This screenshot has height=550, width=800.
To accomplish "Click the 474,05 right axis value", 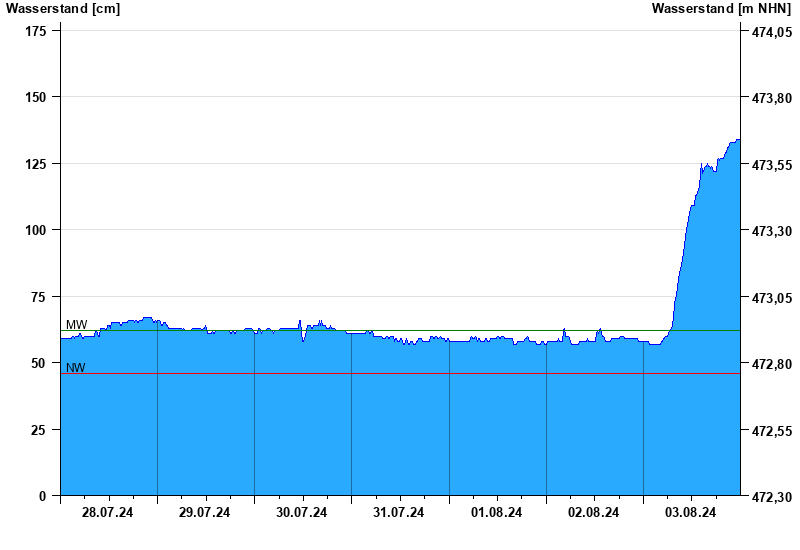I will [771, 32].
